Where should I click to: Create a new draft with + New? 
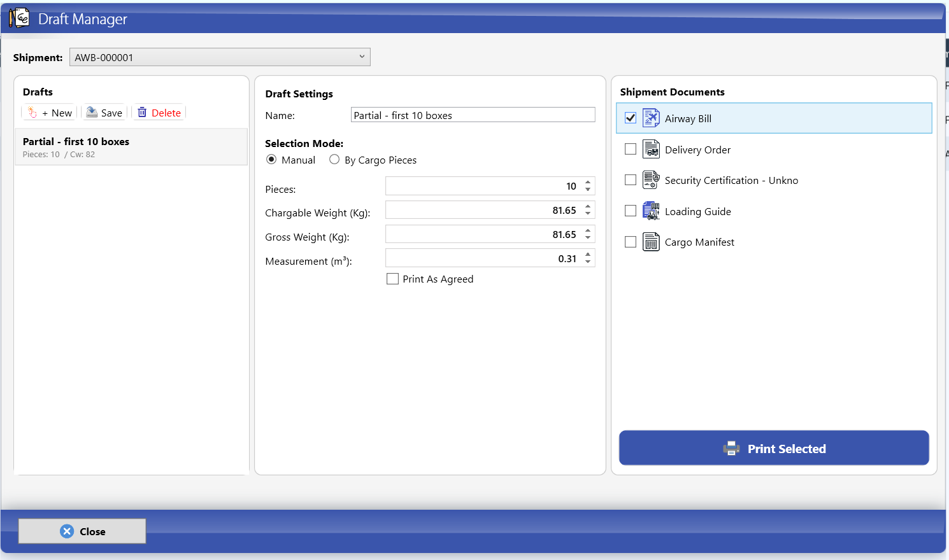click(x=50, y=113)
